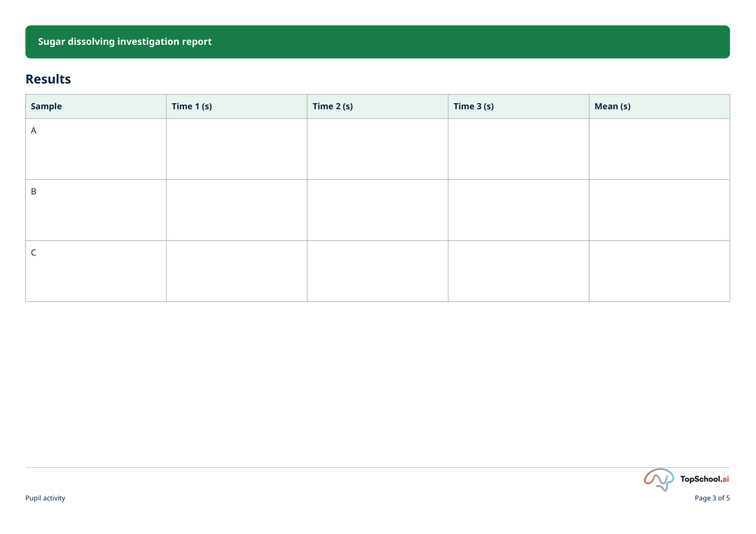The image size is (756, 534).
Task: Click the Mean (s) column header
Action: point(660,106)
